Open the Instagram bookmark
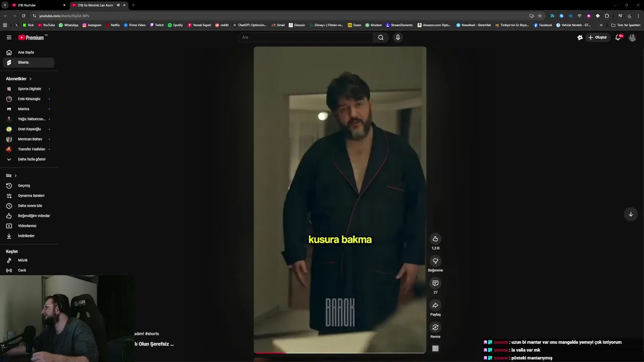The height and width of the screenshot is (362, 644). 92,25
